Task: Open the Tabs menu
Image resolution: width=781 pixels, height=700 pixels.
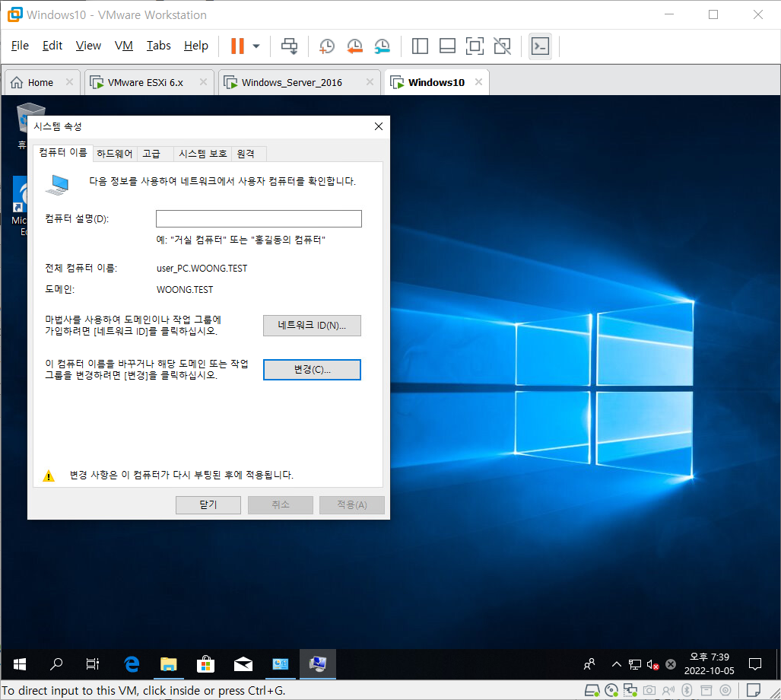Action: (x=158, y=46)
